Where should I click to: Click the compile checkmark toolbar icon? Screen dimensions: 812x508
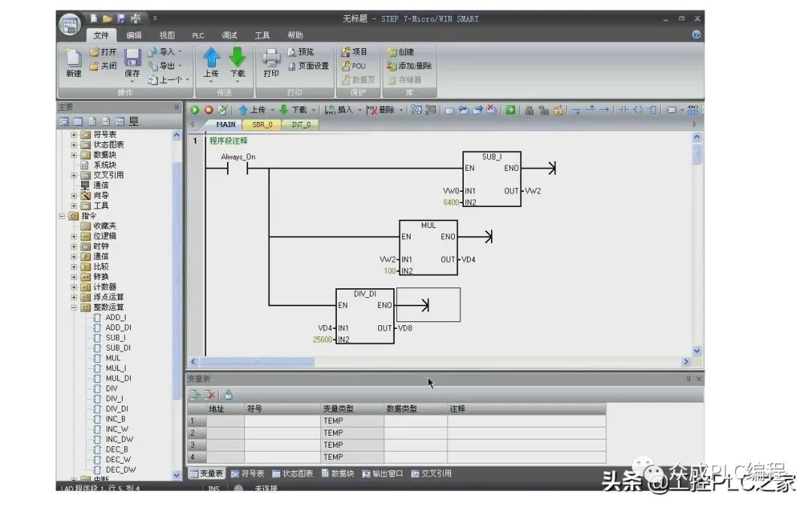tap(223, 110)
